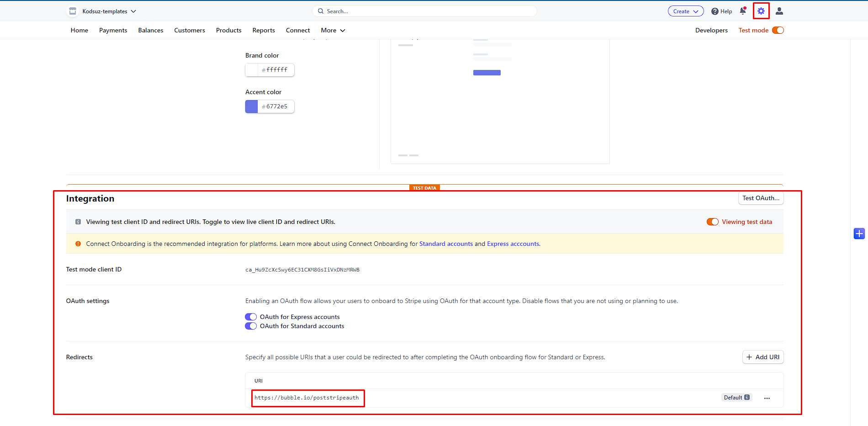Click the info icon beside Viewing test client ID
Viewport: 868px width, 426px height.
[x=78, y=222]
